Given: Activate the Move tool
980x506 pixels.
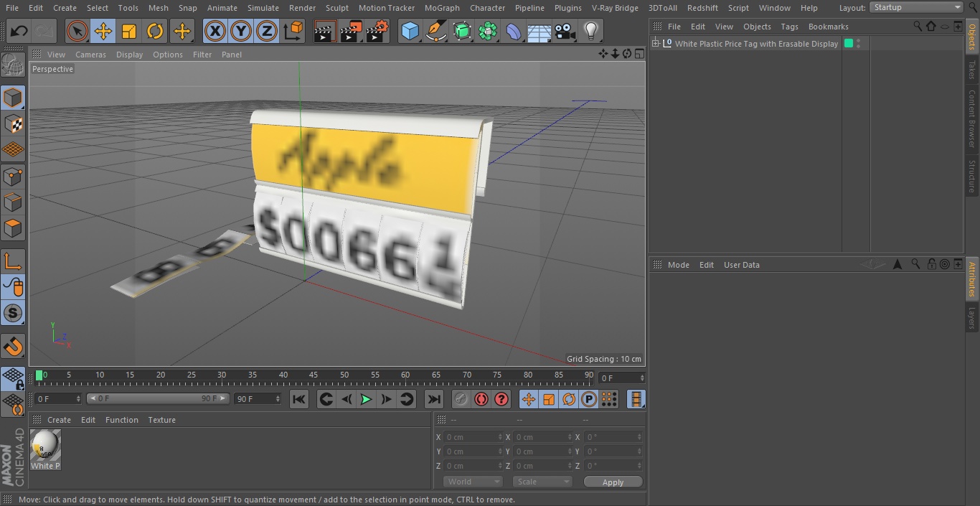Looking at the screenshot, I should (103, 31).
